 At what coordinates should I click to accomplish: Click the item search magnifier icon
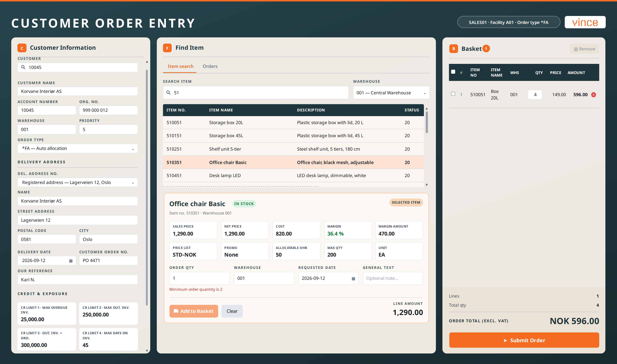(168, 93)
